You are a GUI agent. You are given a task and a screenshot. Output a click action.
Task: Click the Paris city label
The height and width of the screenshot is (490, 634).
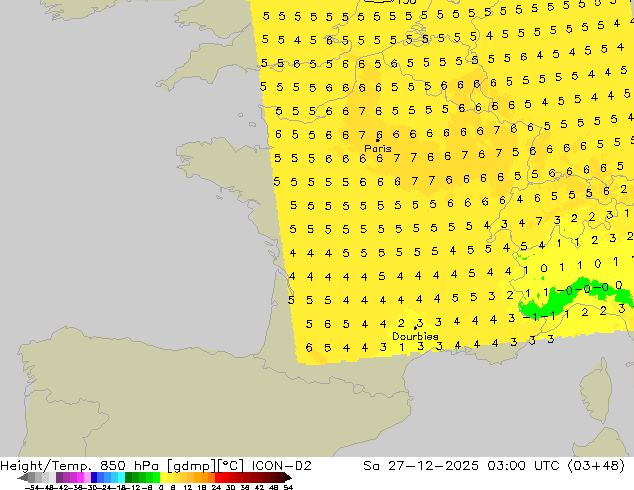378,148
